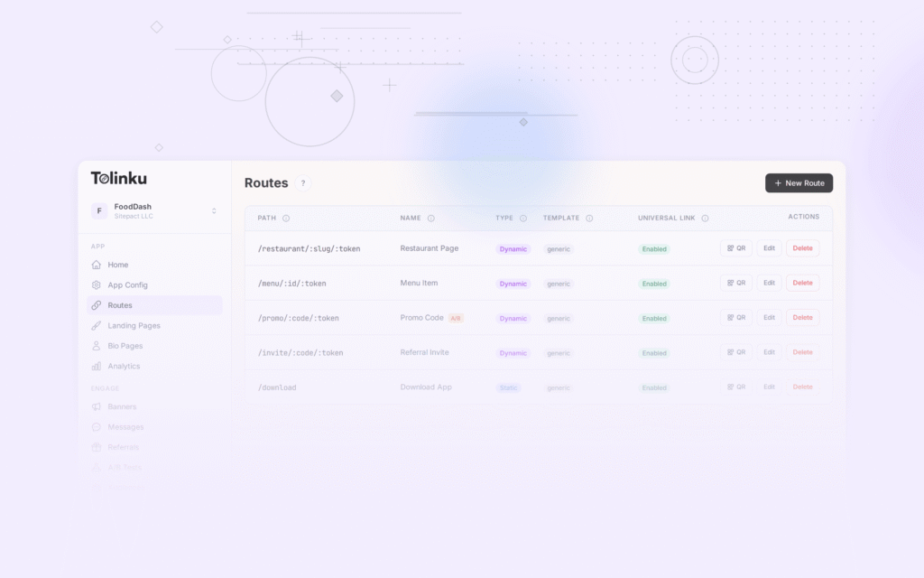Click the Landing Pages brush icon
This screenshot has height=578, width=924.
point(96,325)
